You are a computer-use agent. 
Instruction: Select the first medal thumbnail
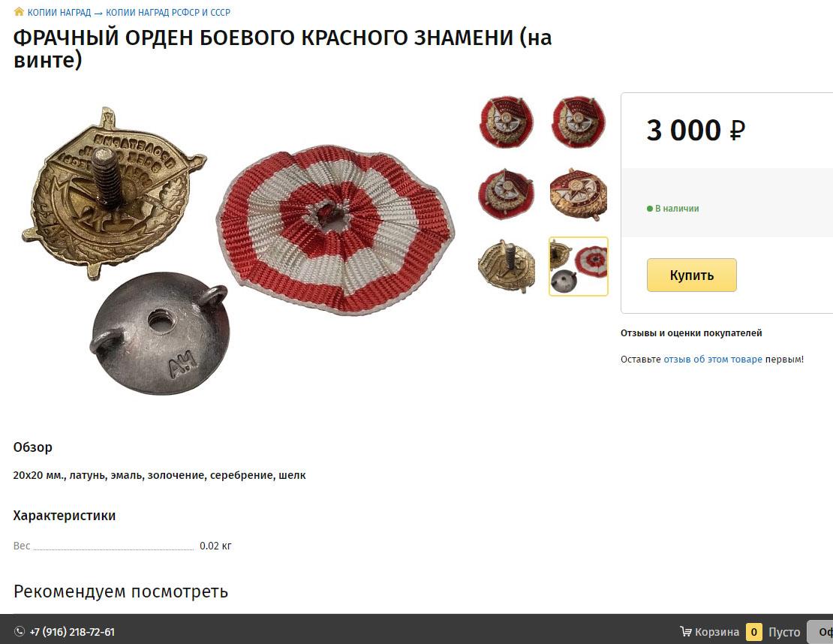click(x=507, y=122)
